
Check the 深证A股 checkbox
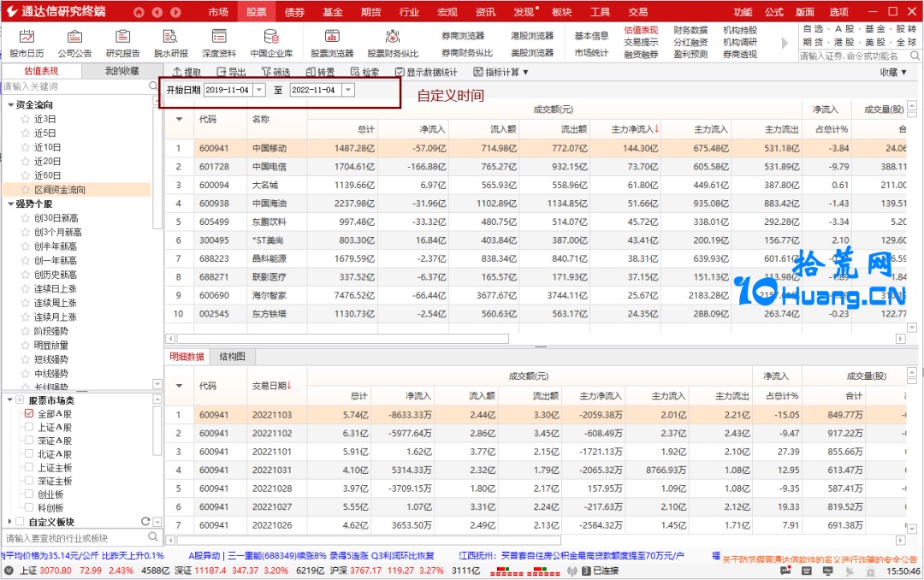click(x=29, y=441)
